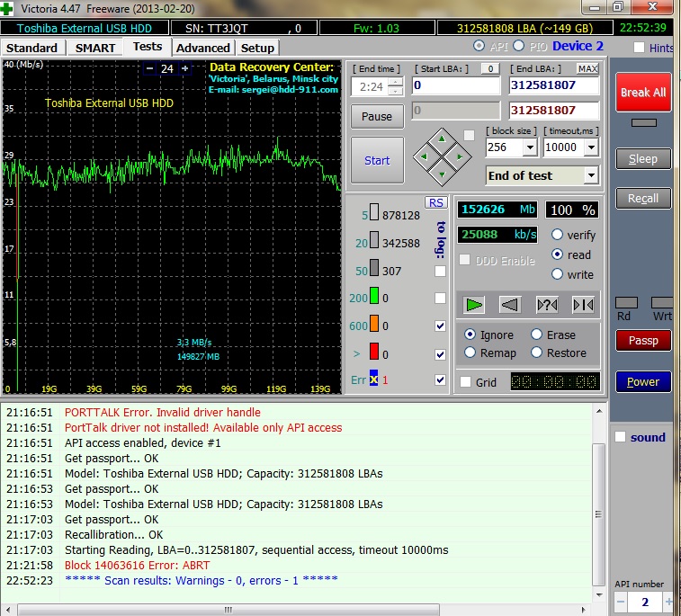This screenshot has width=681, height=616.
Task: Click the red Break All button
Action: pos(642,92)
